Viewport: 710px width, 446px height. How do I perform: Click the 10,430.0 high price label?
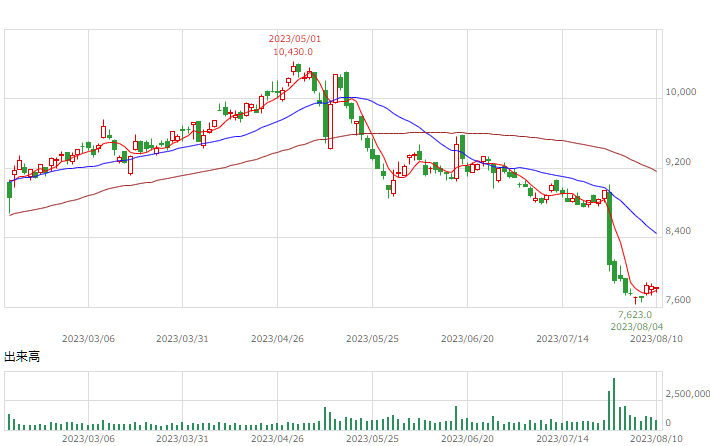point(293,52)
